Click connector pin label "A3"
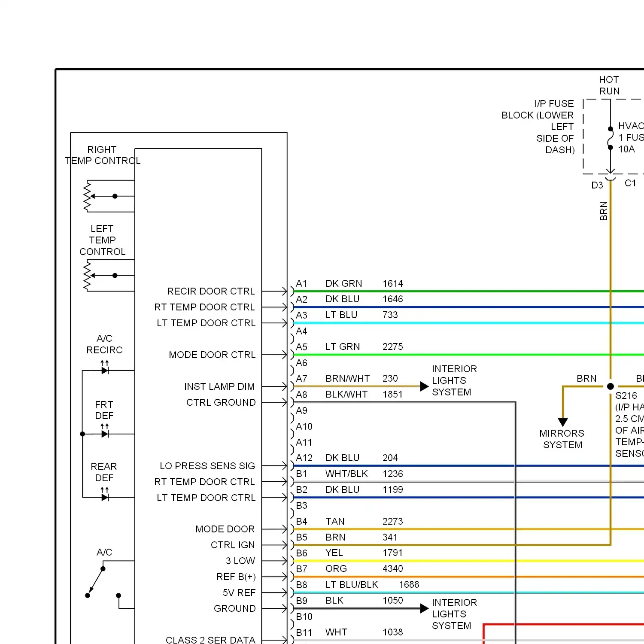The height and width of the screenshot is (644, 644). click(301, 315)
